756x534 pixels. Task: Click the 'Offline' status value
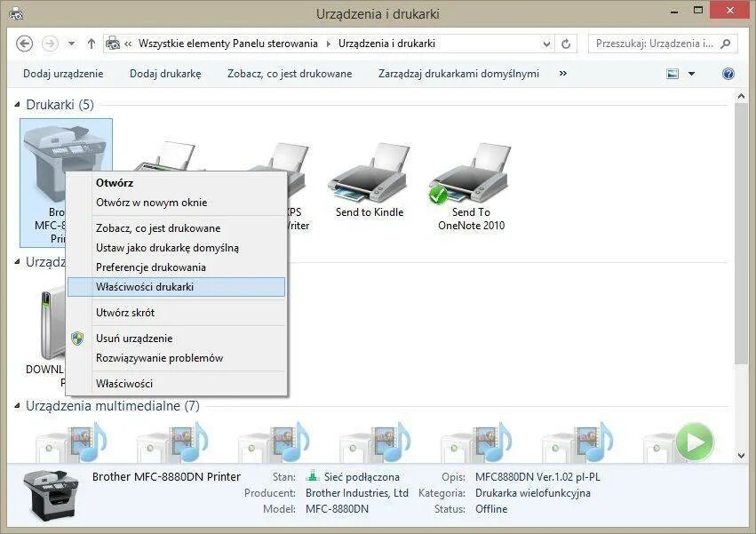[x=491, y=509]
